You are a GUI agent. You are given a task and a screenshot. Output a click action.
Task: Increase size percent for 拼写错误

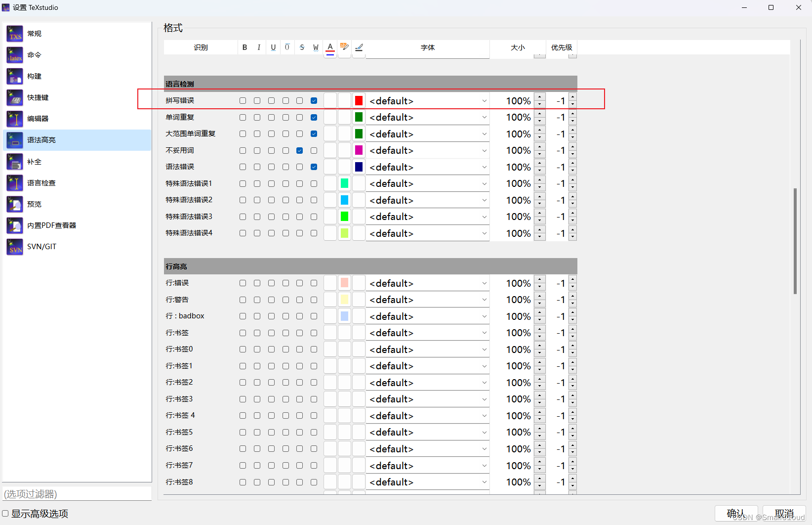click(540, 97)
